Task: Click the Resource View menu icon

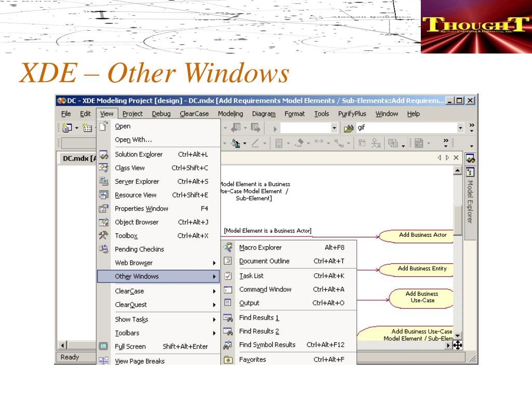Action: (x=103, y=195)
